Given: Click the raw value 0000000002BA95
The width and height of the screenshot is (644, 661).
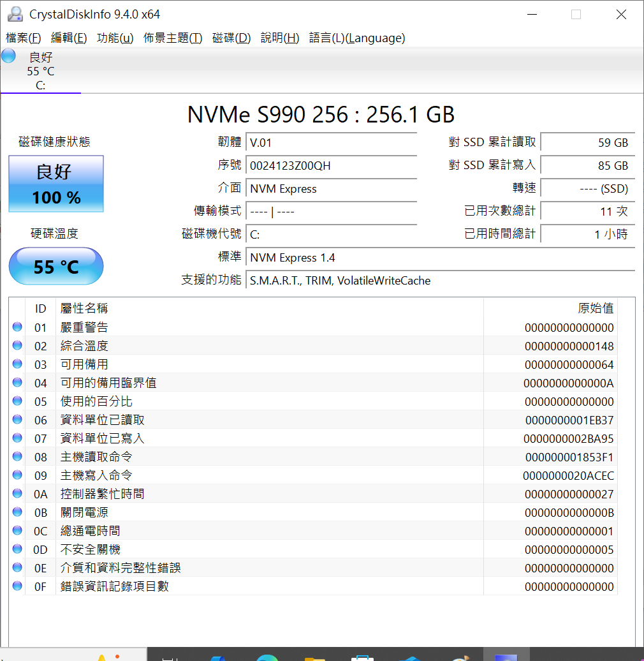Looking at the screenshot, I should click(569, 439).
